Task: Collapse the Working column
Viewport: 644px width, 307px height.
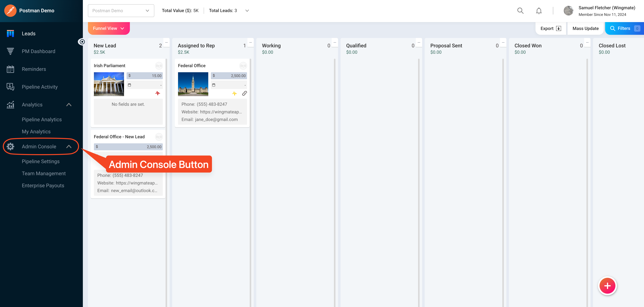Action: (335, 42)
